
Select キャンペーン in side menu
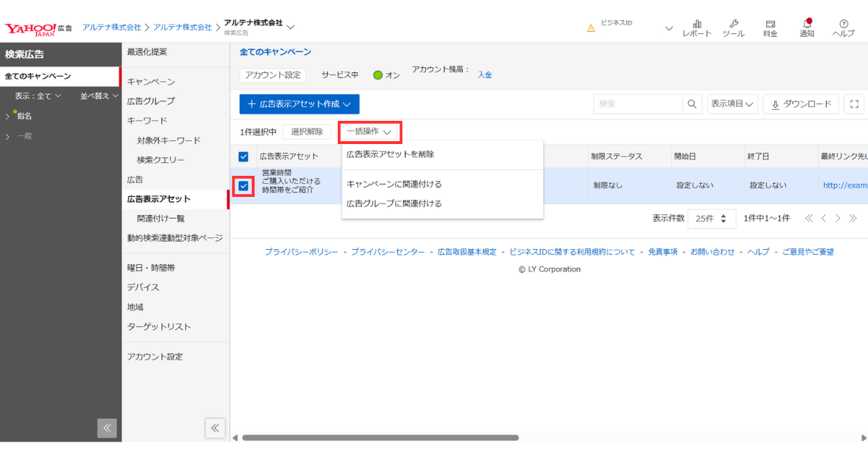pyautogui.click(x=150, y=82)
